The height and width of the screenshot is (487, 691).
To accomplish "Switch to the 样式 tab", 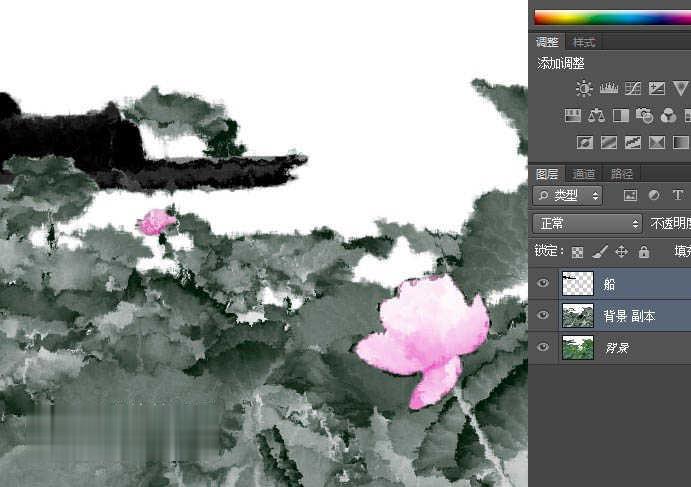I will [583, 42].
